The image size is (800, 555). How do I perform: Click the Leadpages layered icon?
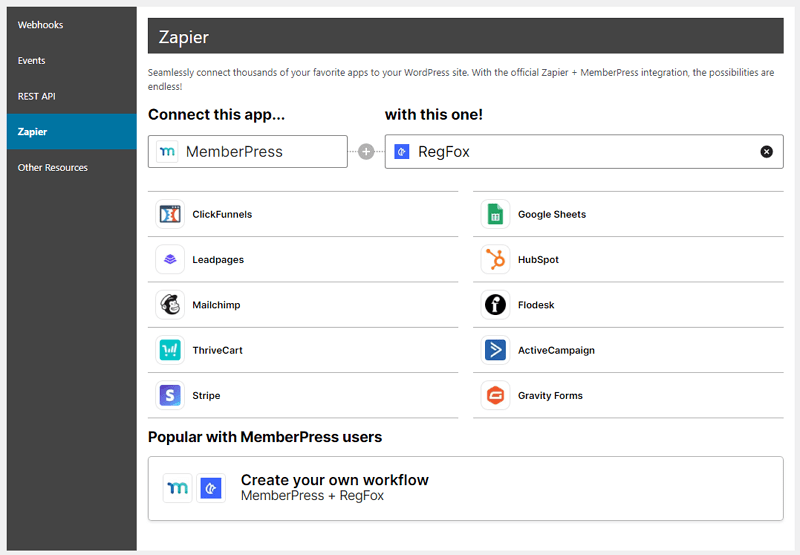(x=170, y=260)
